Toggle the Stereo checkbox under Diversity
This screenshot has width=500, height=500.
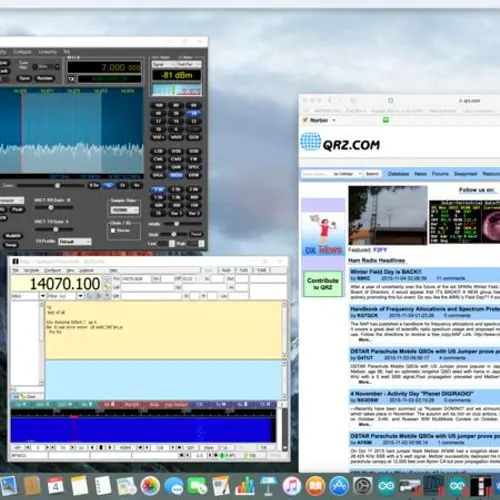tap(113, 230)
